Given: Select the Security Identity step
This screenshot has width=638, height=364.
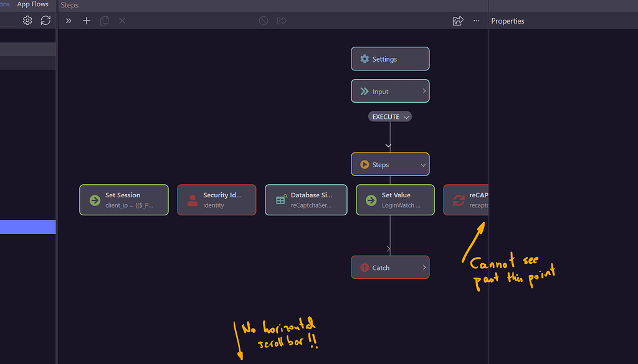Looking at the screenshot, I should [x=216, y=200].
